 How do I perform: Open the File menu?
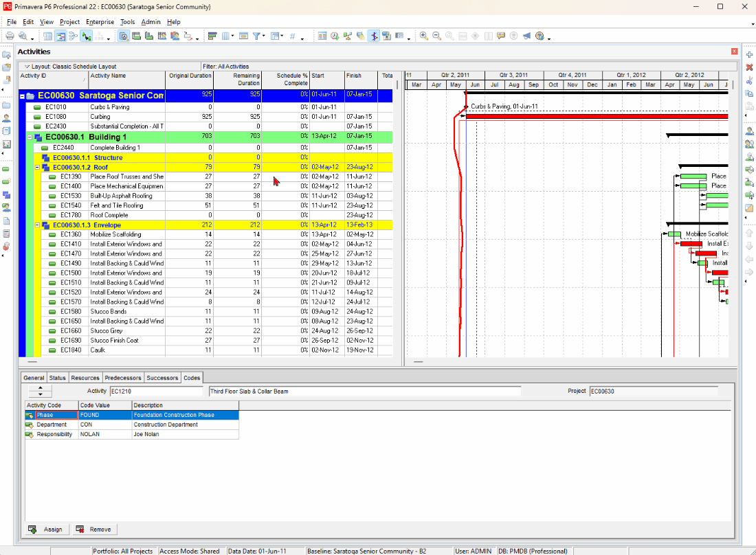pos(12,22)
